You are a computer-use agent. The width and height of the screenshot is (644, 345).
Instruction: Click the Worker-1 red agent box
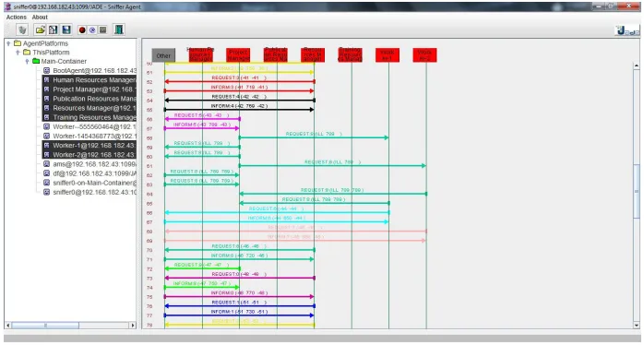388,55
